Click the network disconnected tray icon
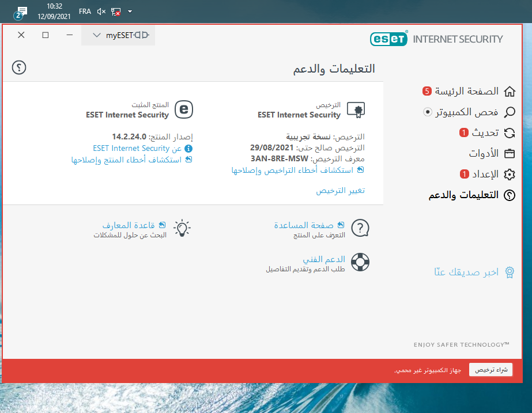 click(116, 12)
